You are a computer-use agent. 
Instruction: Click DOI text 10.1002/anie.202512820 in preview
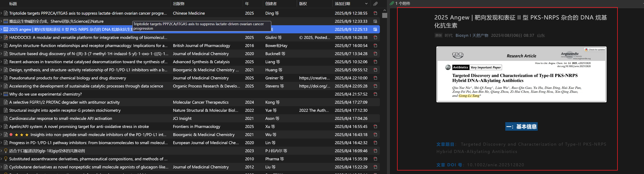(x=495, y=165)
